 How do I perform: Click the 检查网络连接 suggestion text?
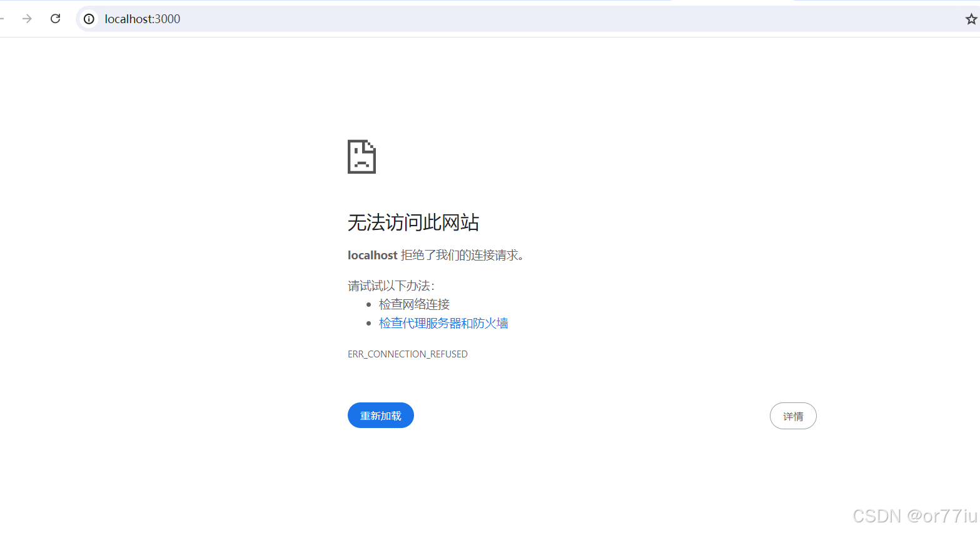415,304
